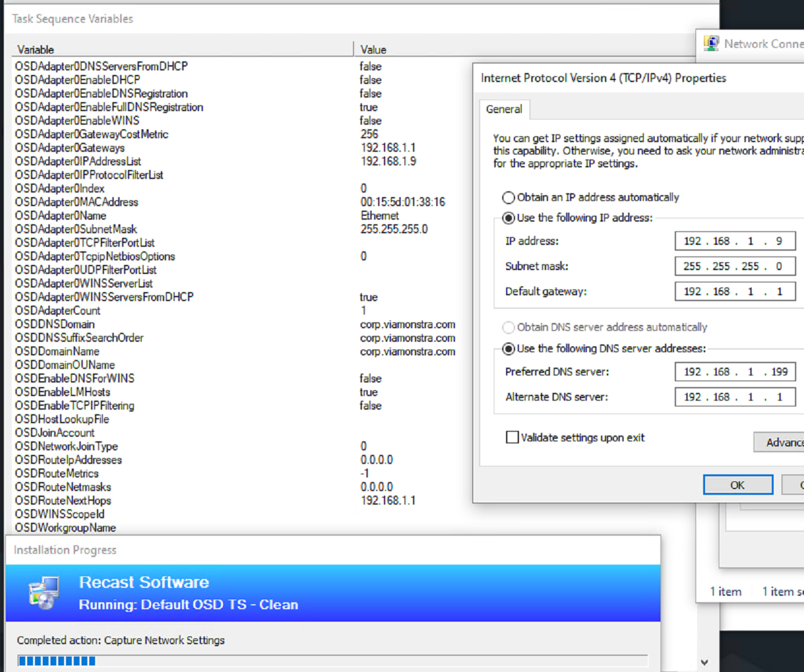
Task: Enable Validate settings upon exit checkbox
Action: pyautogui.click(x=513, y=437)
